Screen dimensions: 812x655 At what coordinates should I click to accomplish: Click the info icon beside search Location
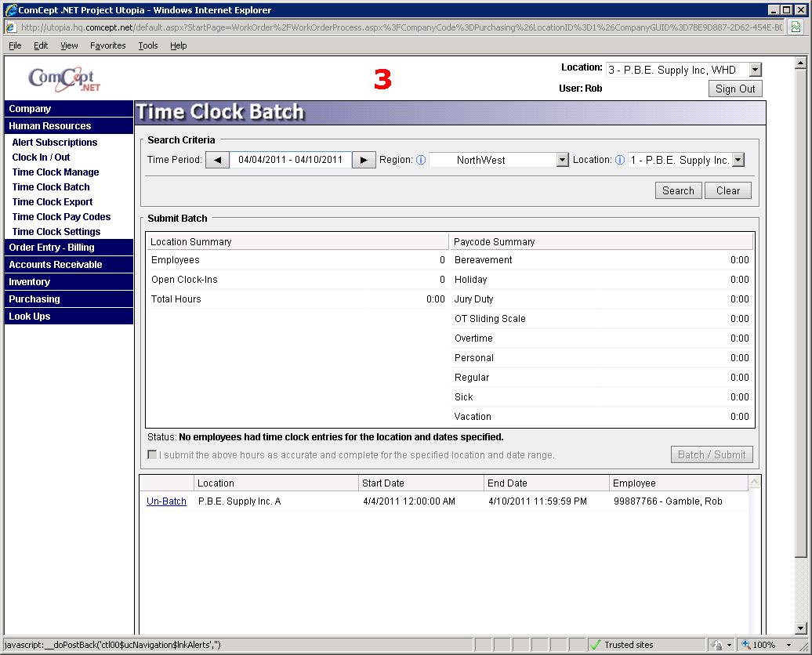(x=620, y=160)
